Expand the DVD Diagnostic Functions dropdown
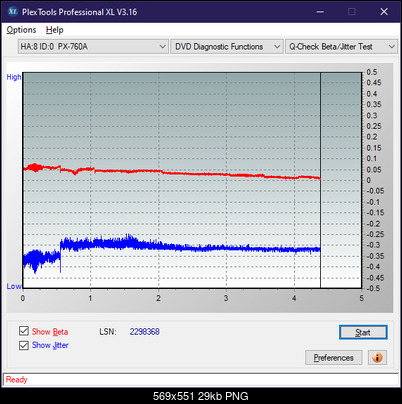402x404 pixels. (x=227, y=47)
